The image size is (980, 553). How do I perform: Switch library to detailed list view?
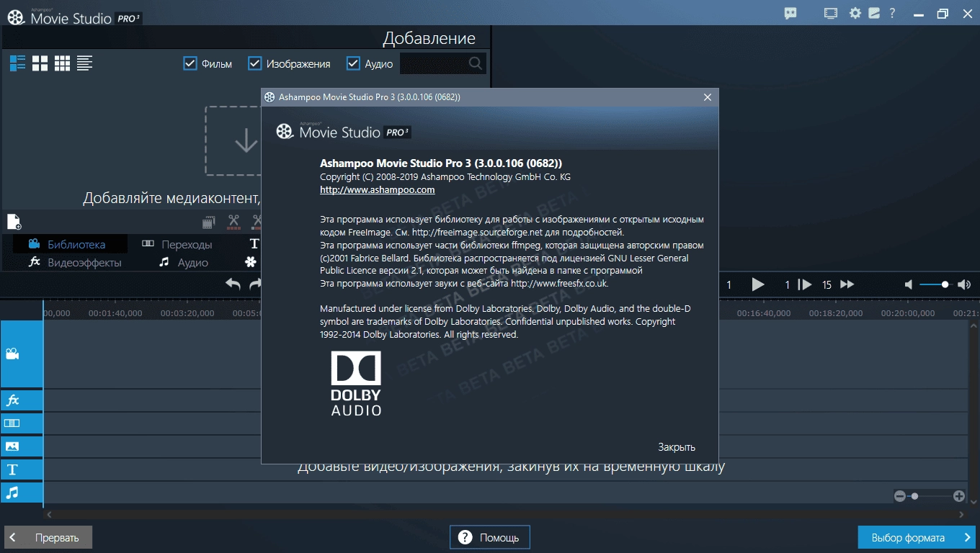[x=18, y=63]
